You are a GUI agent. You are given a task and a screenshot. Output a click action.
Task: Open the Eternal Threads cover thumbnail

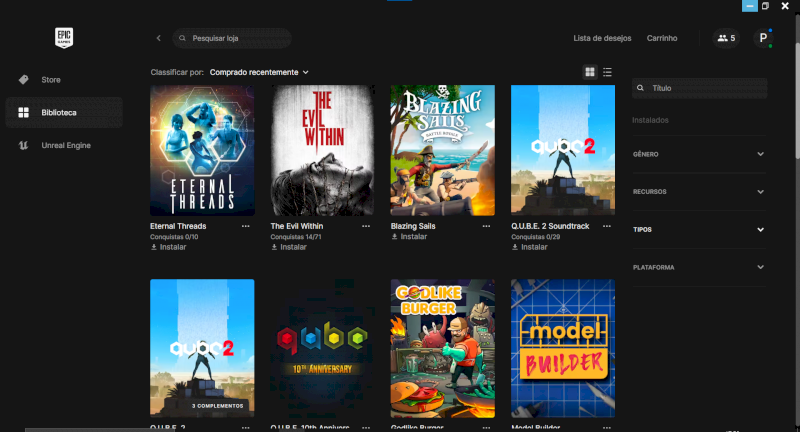pos(202,150)
